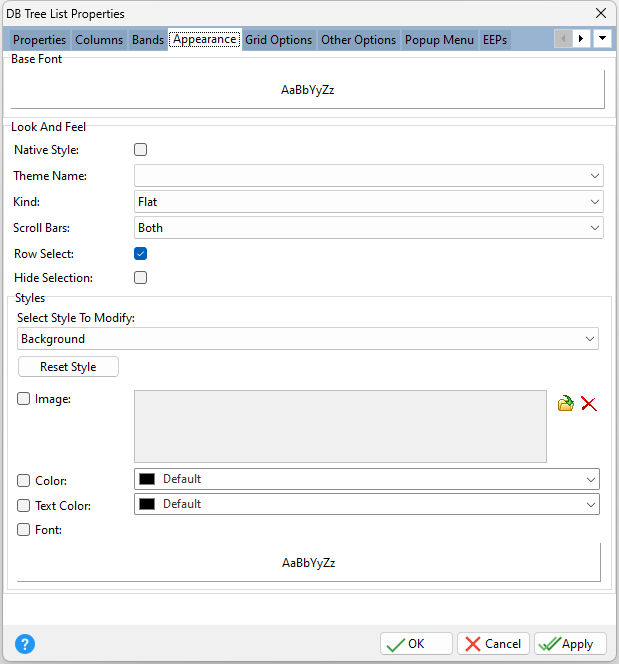Close the DB Tree List Properties dialog

(x=601, y=13)
